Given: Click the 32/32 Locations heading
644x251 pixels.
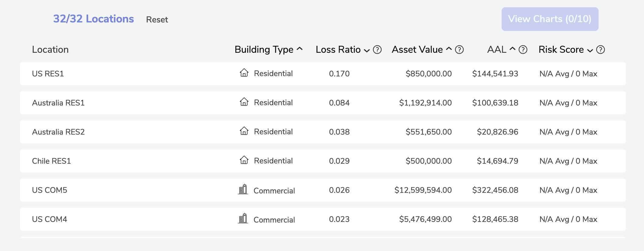Looking at the screenshot, I should (94, 19).
